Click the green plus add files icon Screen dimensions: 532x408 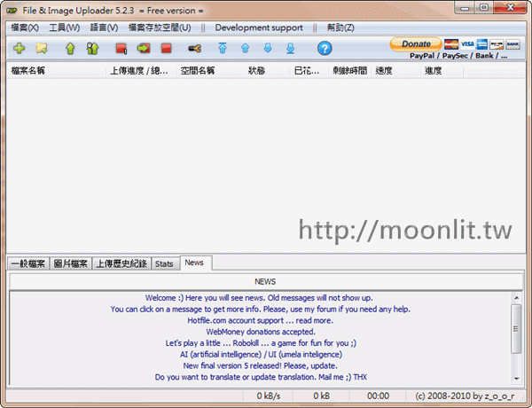pyautogui.click(x=19, y=48)
